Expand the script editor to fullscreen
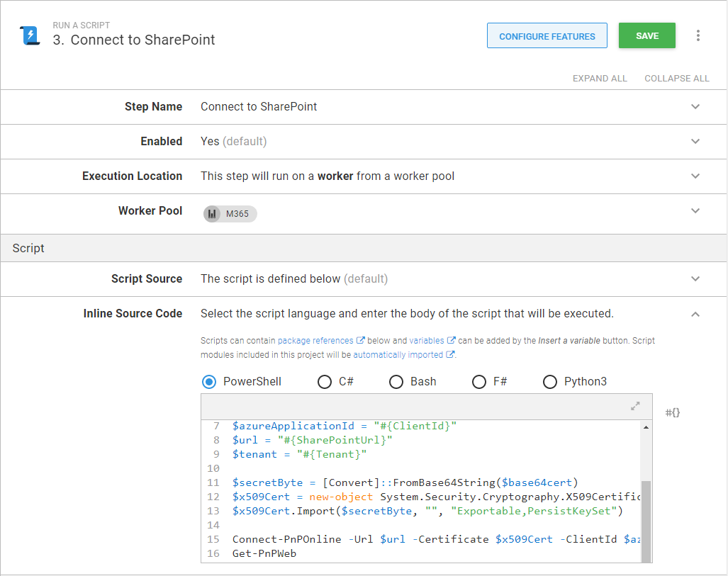728x576 pixels. [x=635, y=406]
